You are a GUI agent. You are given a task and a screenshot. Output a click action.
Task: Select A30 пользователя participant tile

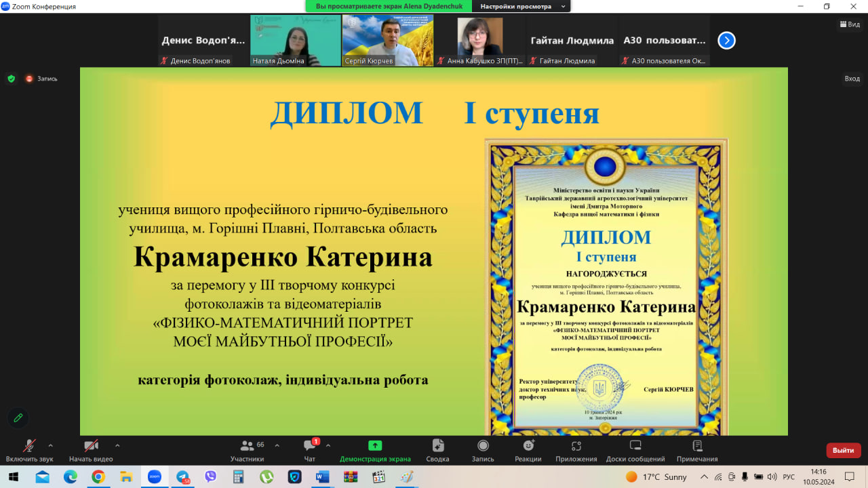click(x=665, y=41)
